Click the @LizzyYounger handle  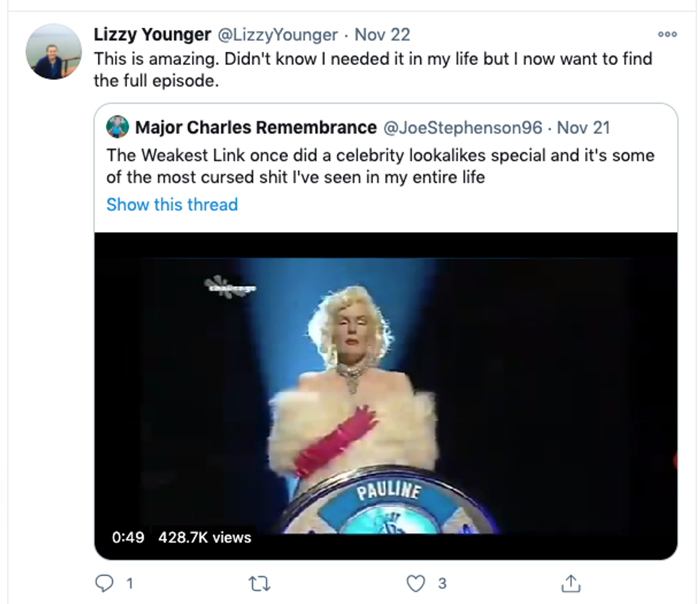click(278, 34)
